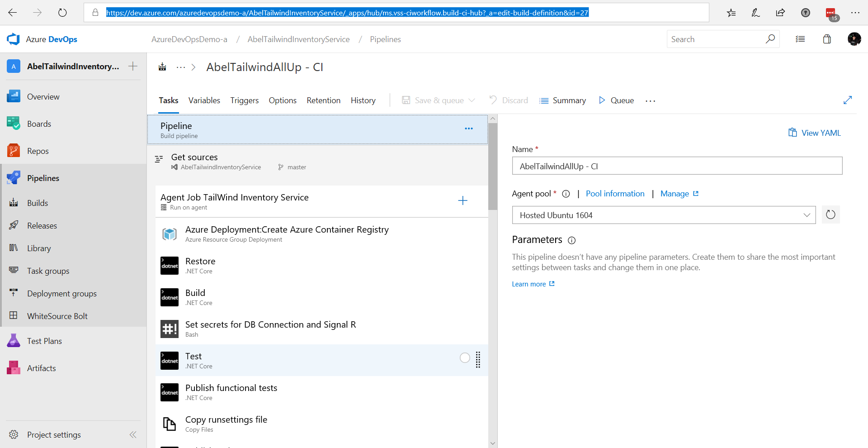The image size is (868, 448).
Task: Switch to the Triggers tab
Action: click(x=245, y=100)
